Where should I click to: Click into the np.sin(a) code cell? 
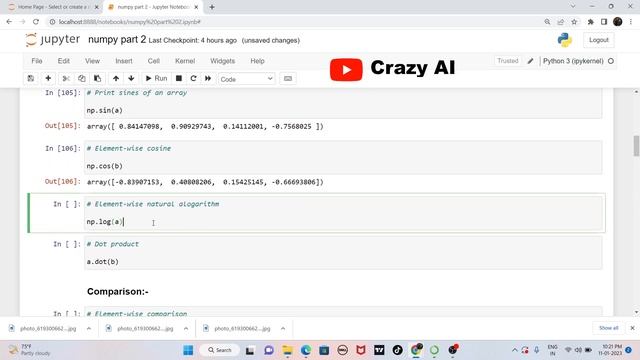click(343, 103)
